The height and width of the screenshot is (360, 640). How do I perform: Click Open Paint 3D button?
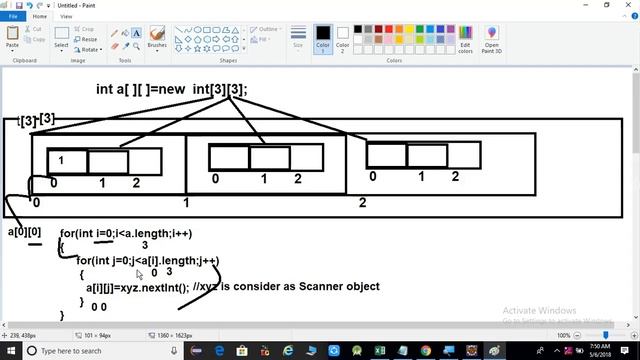tap(491, 39)
